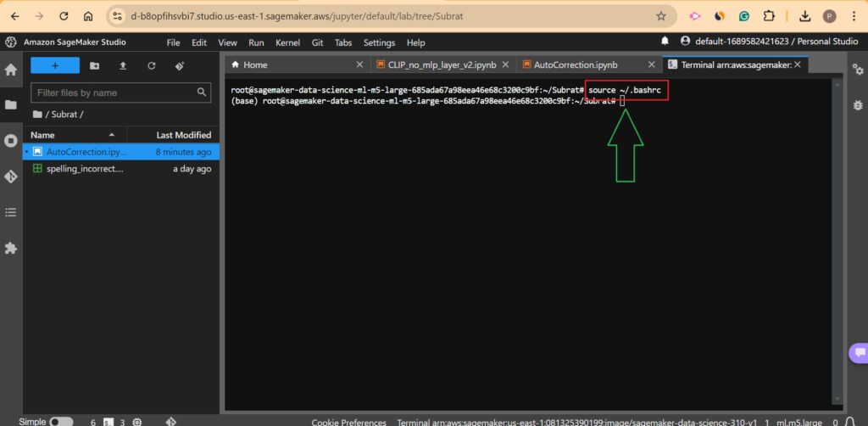Viewport: 868px width, 426px height.
Task: Open the Extension Manager puzzle icon
Action: pyautogui.click(x=11, y=248)
